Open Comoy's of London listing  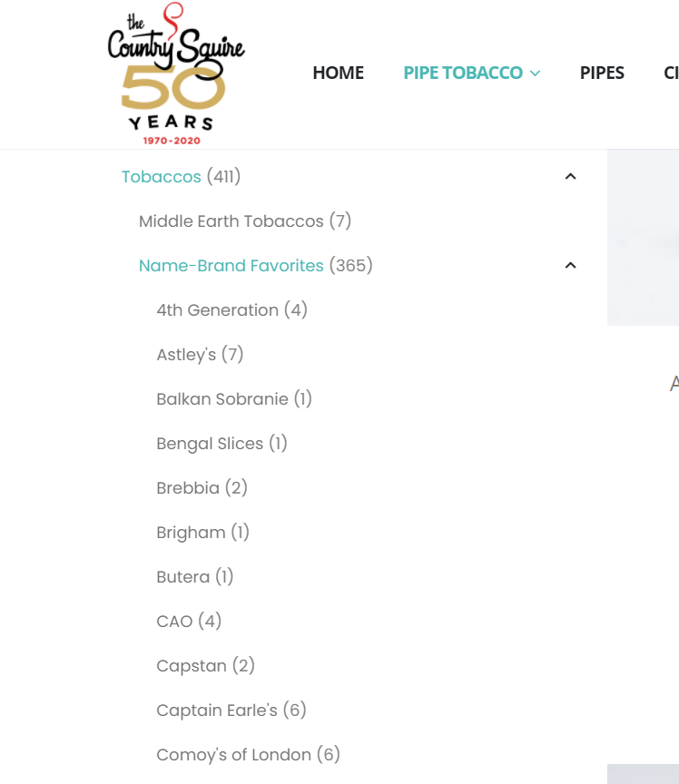[233, 754]
